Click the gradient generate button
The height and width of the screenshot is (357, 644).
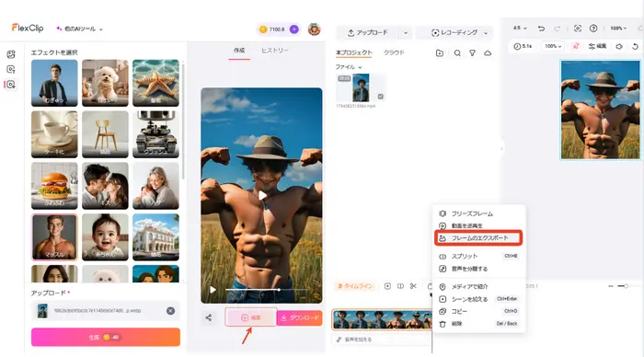click(106, 338)
